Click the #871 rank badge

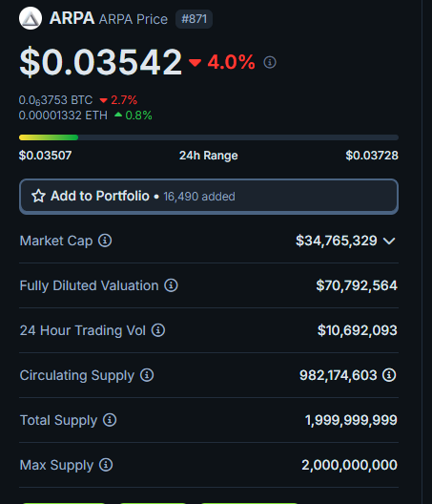pos(194,19)
